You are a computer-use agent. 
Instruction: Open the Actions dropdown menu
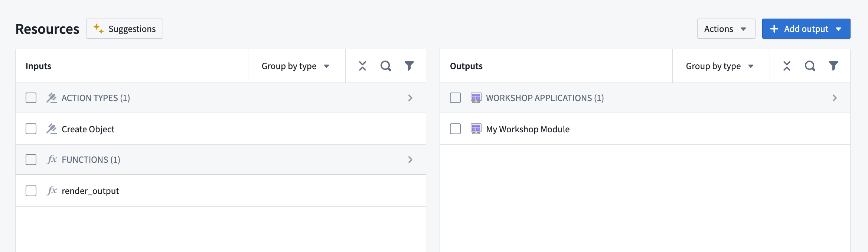tap(725, 29)
